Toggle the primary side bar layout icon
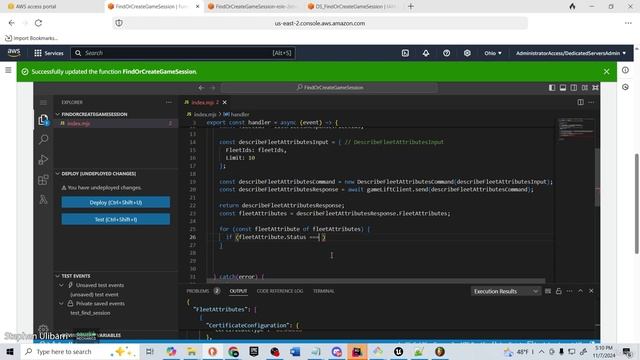 coord(552,87)
